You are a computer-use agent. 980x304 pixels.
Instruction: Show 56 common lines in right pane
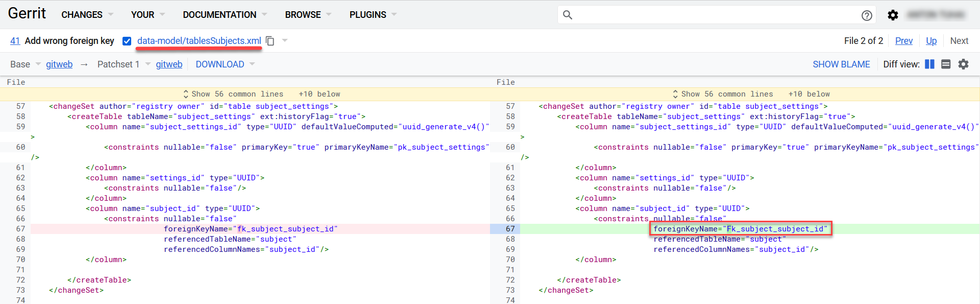tap(727, 94)
